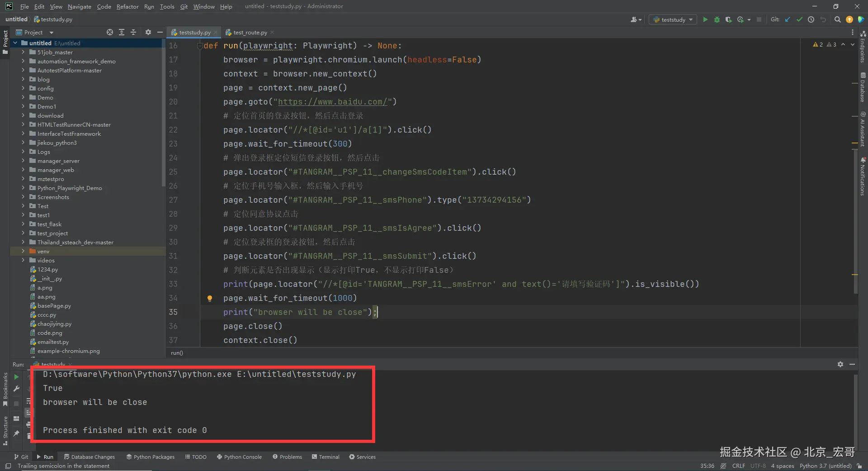Viewport: 868px width, 471px height.
Task: Run the teststudy configuration with green play
Action: pyautogui.click(x=705, y=19)
